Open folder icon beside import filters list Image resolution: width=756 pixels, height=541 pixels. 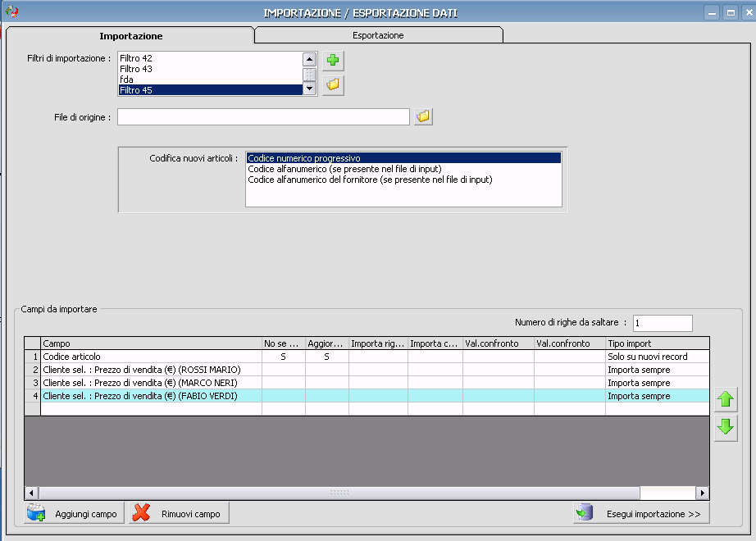click(333, 85)
